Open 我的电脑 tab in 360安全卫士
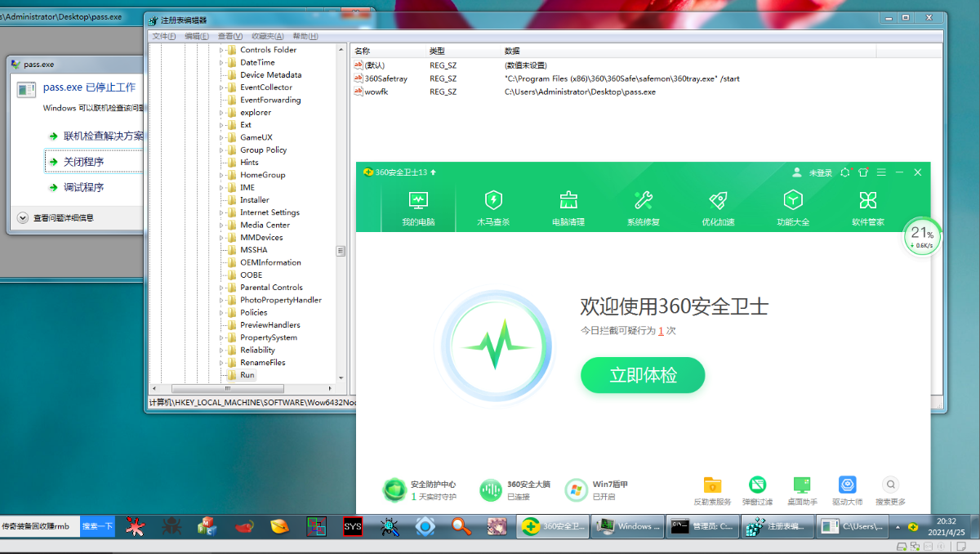The height and width of the screenshot is (554, 980). (418, 209)
